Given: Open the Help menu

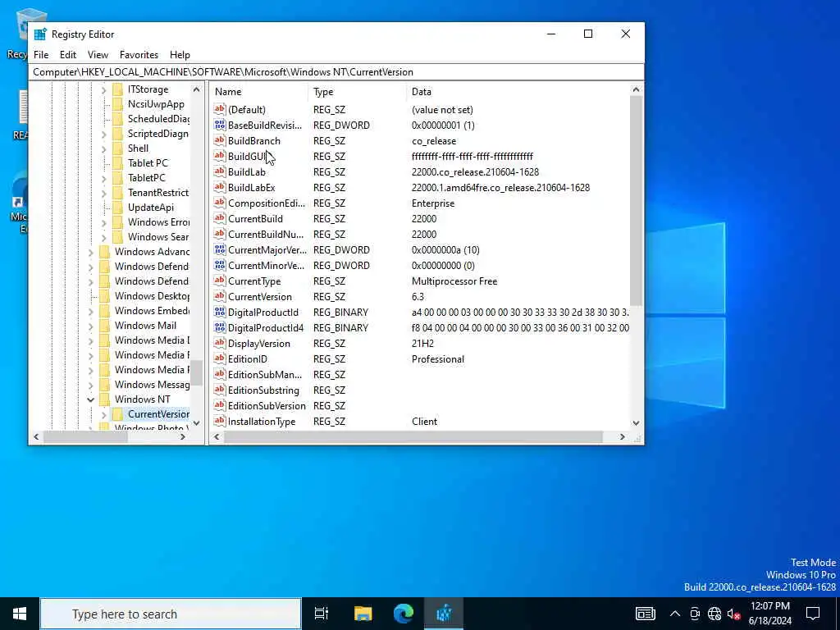Looking at the screenshot, I should pos(180,55).
